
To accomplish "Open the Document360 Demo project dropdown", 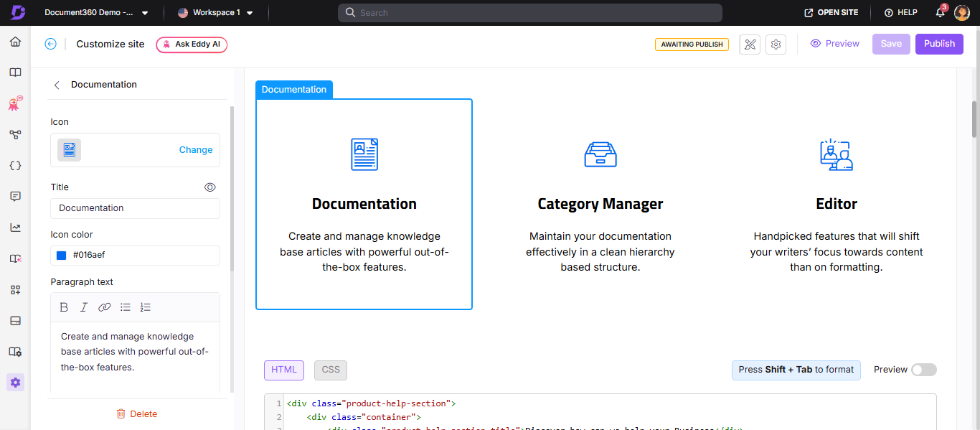I will (x=96, y=13).
